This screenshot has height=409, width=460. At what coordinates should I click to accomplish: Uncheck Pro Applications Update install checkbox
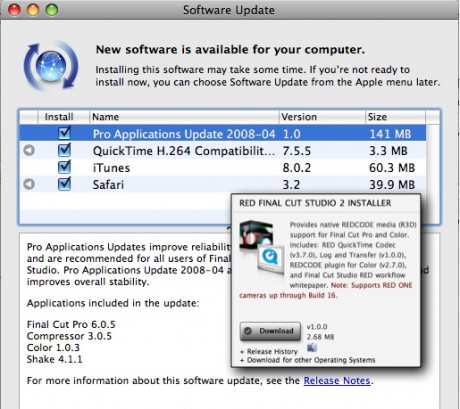coord(64,133)
